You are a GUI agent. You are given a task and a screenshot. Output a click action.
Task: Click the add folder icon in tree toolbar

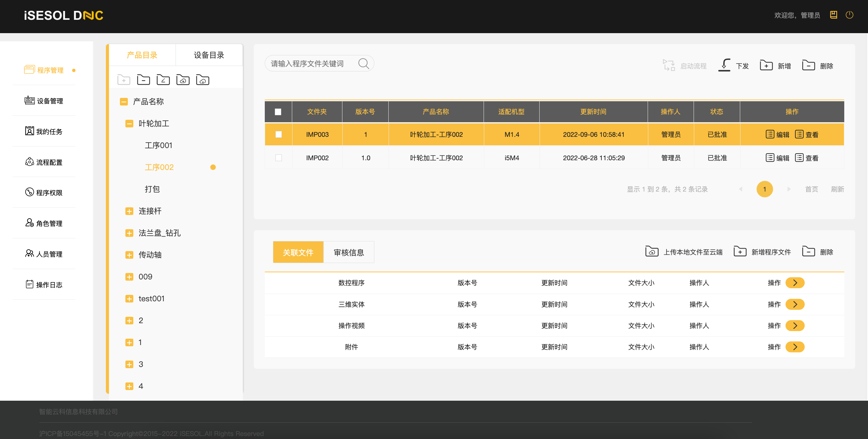point(124,80)
